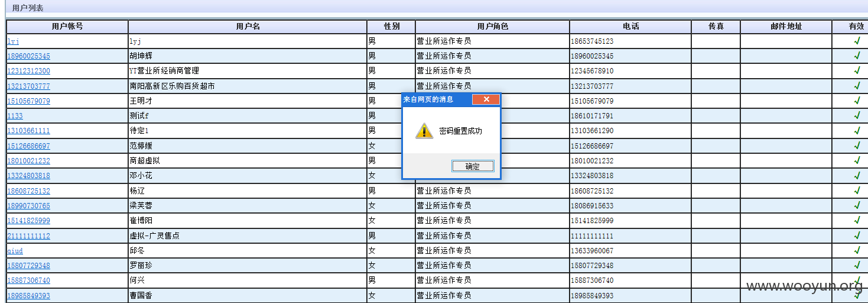This screenshot has width=868, height=303.
Task: Click valid checkmark for 南阳高新区乐购百货超市 row
Action: [x=857, y=86]
